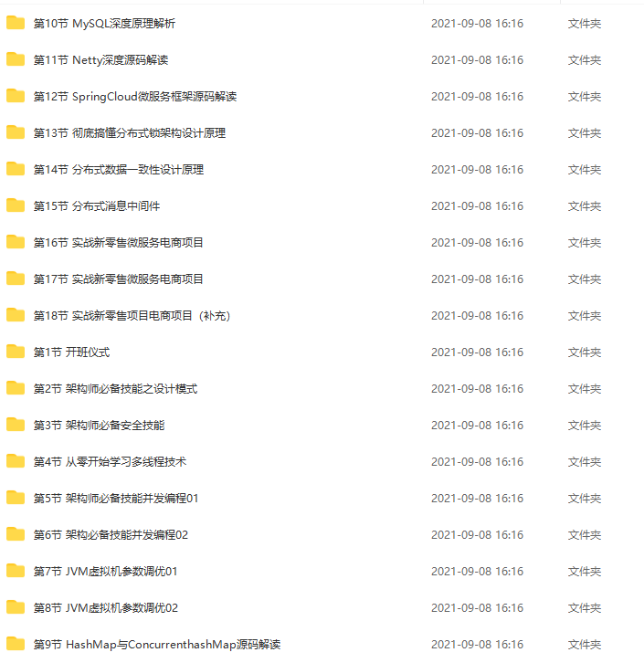Select 第8节 JVM虚拟机参数调优02 folder name

(x=106, y=608)
